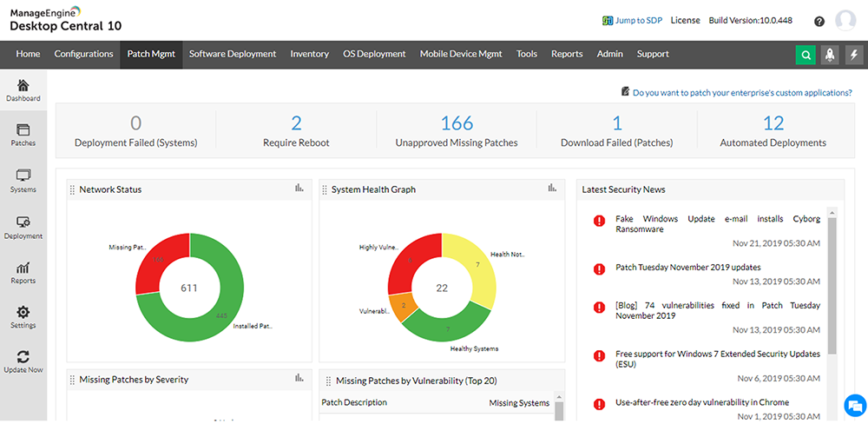868x444 pixels.
Task: Open the top Reports menu
Action: 567,55
